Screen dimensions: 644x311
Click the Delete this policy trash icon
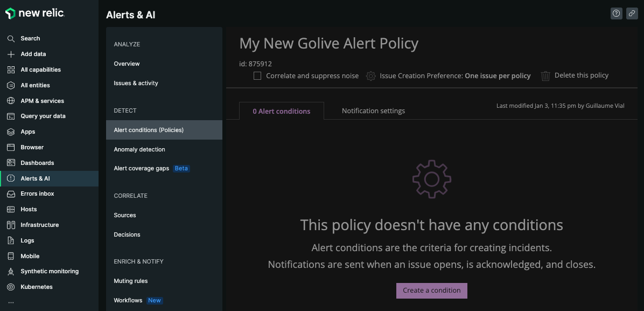tap(545, 76)
